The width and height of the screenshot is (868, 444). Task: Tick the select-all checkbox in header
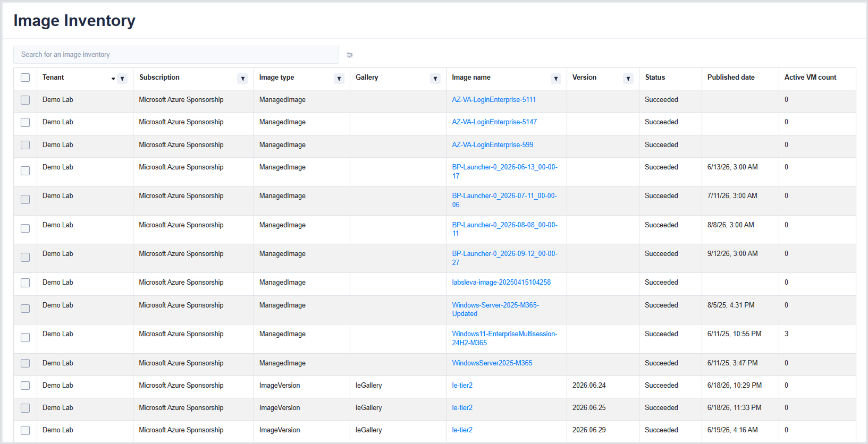(x=25, y=78)
